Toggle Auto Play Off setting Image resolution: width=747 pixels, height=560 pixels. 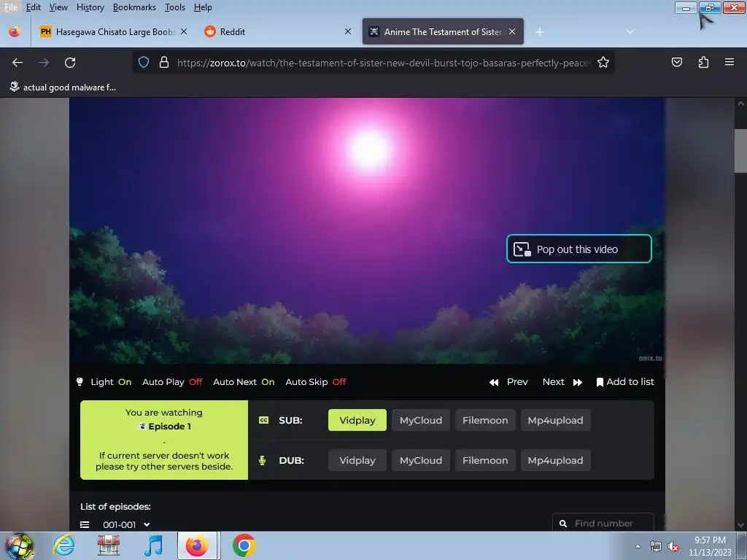[172, 382]
